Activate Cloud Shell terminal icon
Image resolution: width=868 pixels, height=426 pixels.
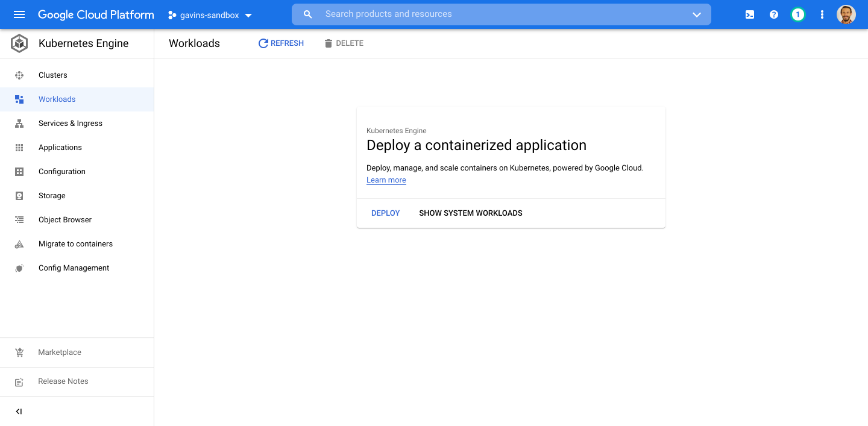pyautogui.click(x=750, y=14)
